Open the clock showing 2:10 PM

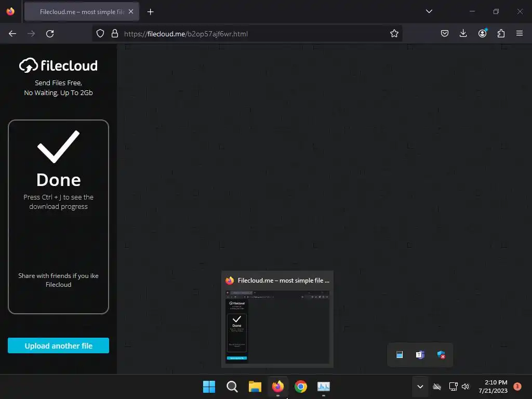tap(493, 387)
